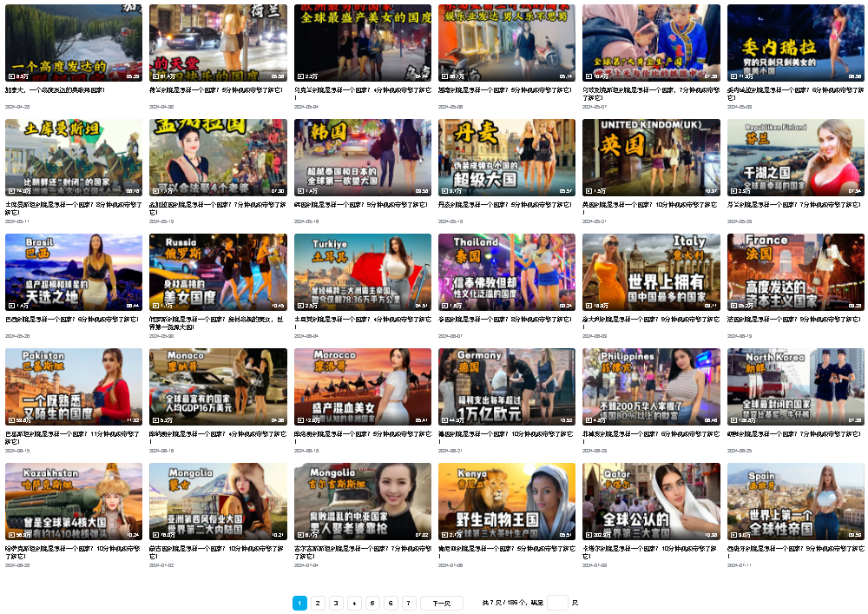Click play-count icon on the Mongolia video thumbnail
This screenshot has height=614, width=868.
coord(155,535)
